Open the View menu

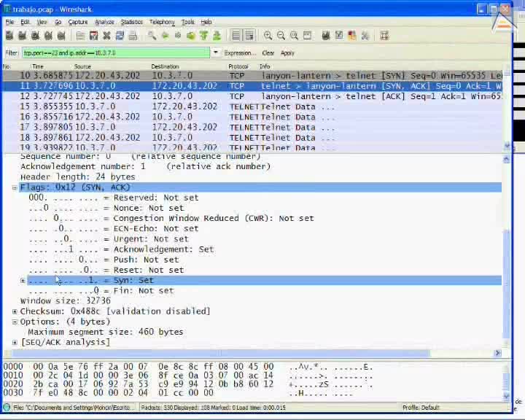[42, 22]
